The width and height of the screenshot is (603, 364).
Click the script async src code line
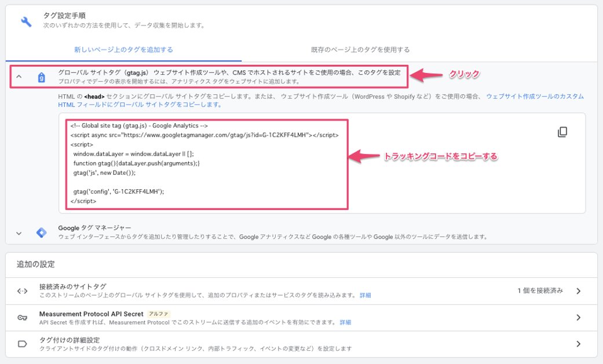pyautogui.click(x=204, y=135)
